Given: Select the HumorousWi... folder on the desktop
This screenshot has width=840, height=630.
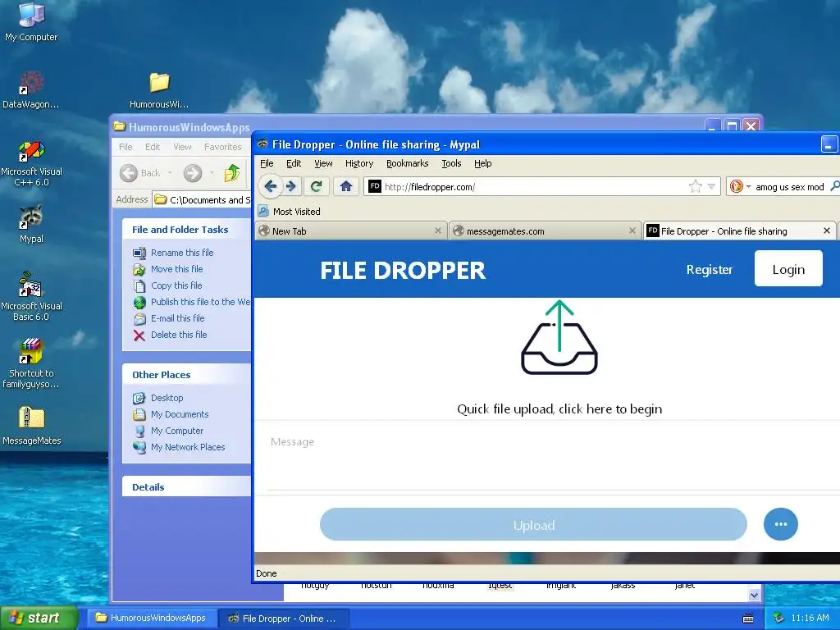Looking at the screenshot, I should (x=159, y=89).
